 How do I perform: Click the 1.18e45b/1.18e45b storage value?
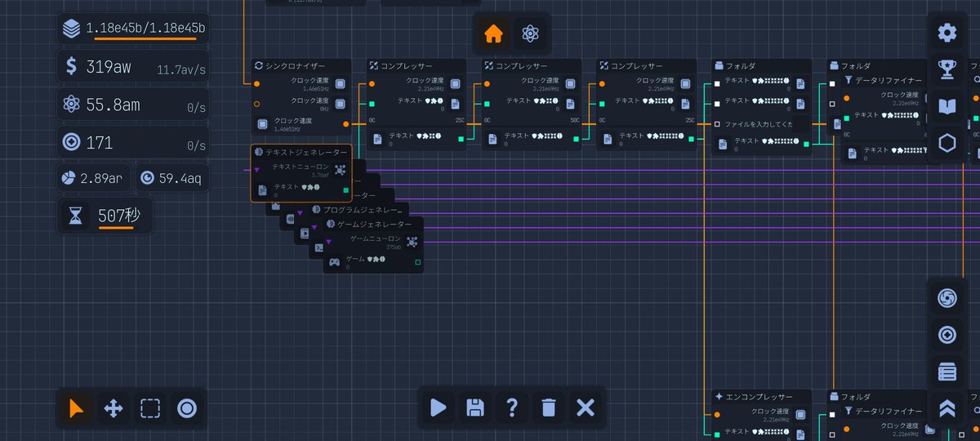pos(145,28)
